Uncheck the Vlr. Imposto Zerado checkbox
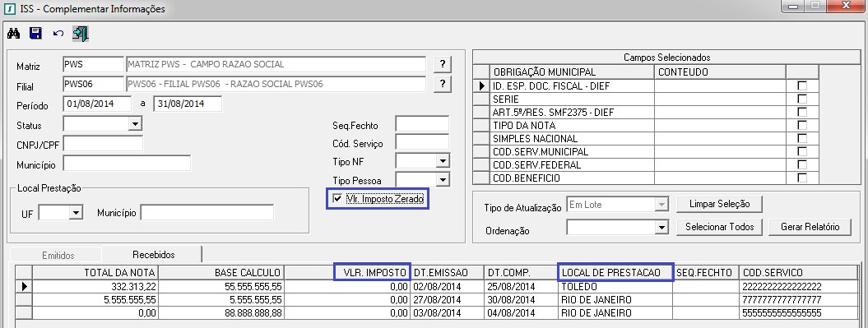 (337, 199)
